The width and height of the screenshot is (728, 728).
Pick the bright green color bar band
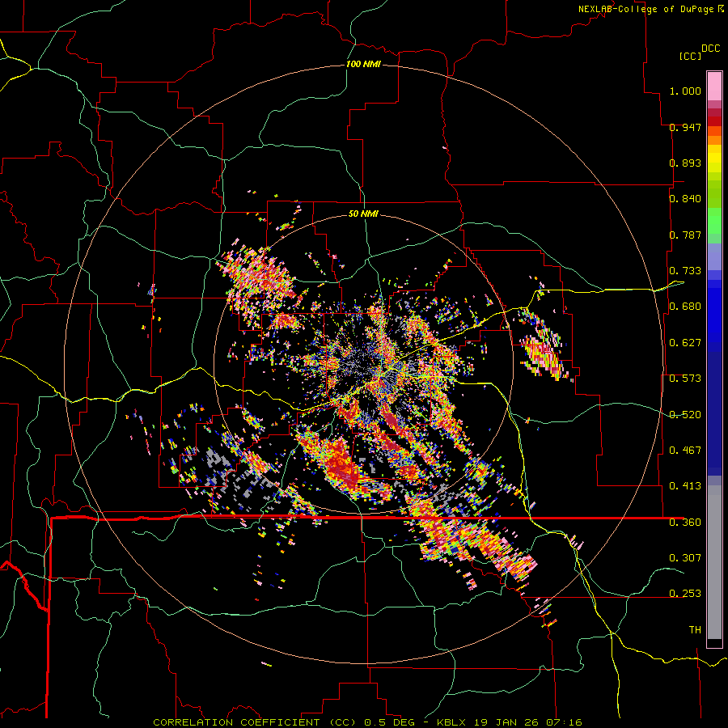click(714, 221)
